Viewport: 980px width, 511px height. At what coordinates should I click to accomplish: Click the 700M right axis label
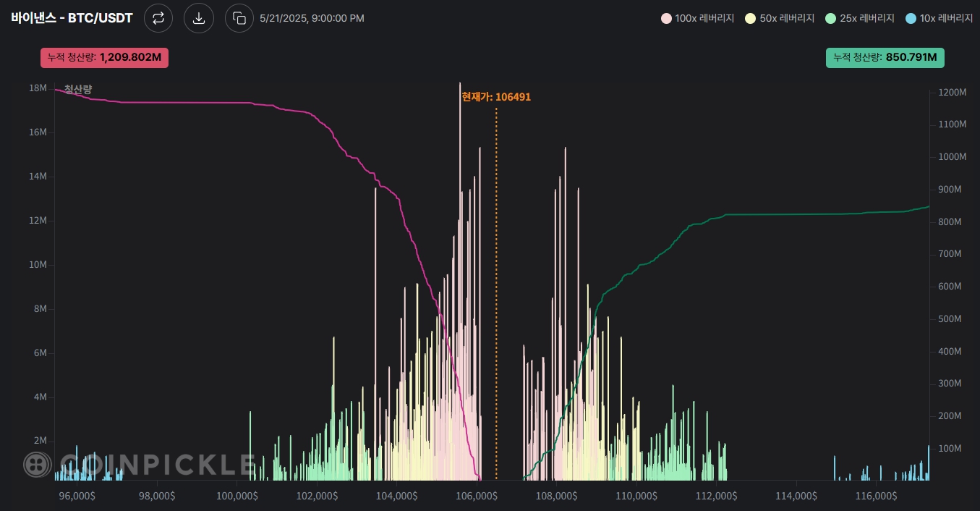(x=950, y=254)
